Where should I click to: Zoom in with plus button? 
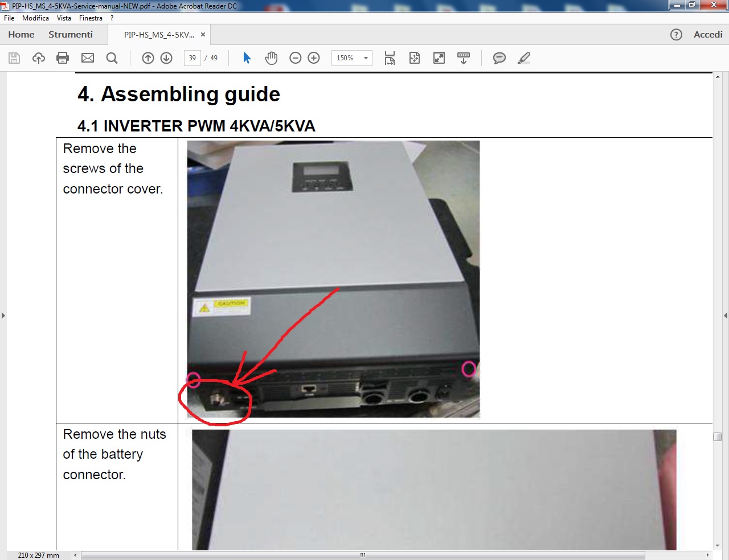(x=314, y=58)
